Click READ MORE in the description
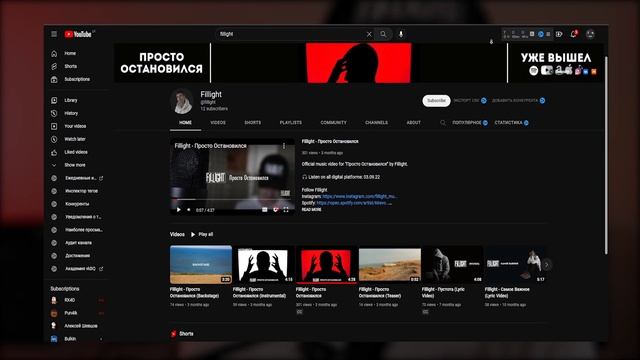Screen dimensions: 640x360 [311, 209]
